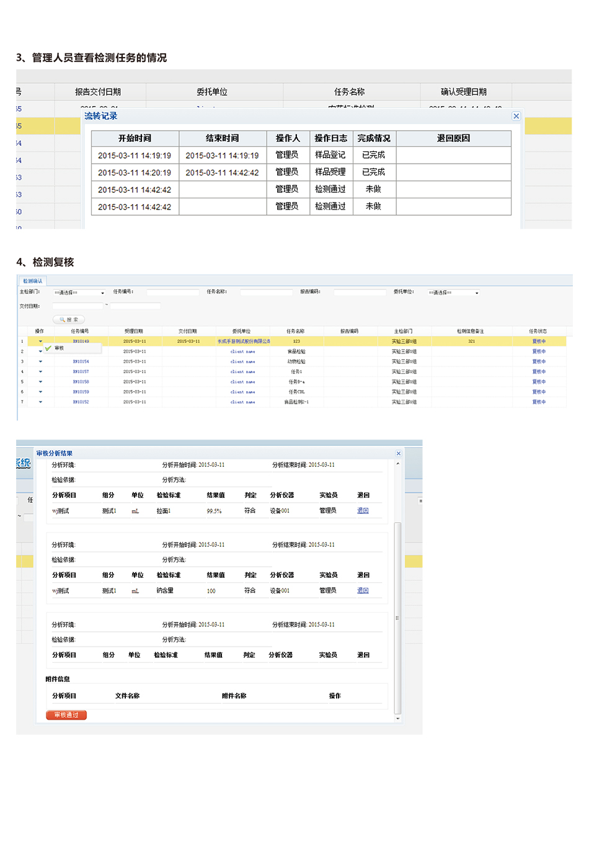Viewport: 589px width, 868px height.
Task: Click the 任务状态 column header
Action: 538,331
